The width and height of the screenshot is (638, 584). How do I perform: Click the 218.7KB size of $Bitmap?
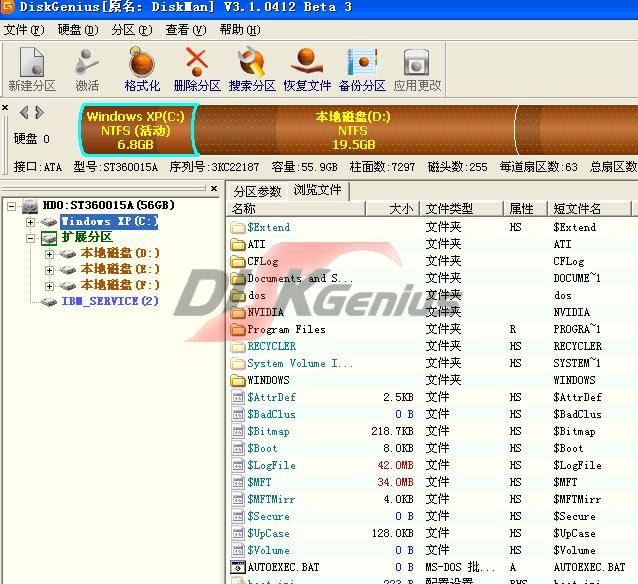(x=392, y=431)
